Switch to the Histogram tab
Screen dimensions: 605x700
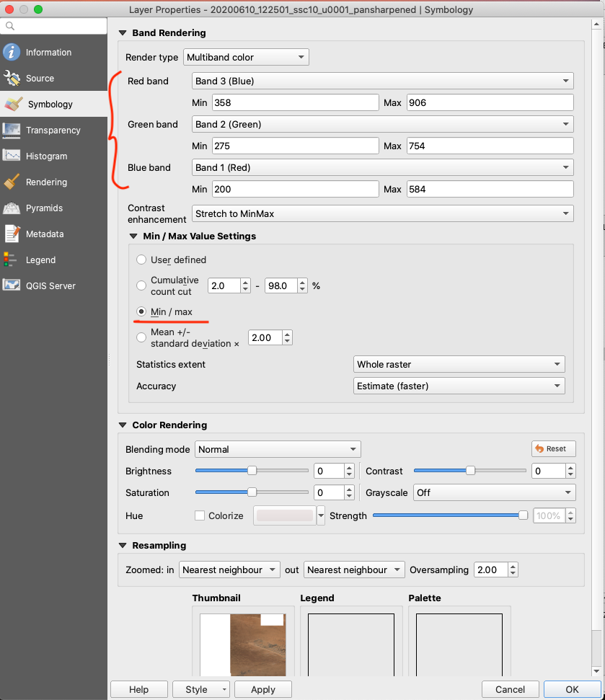click(53, 156)
